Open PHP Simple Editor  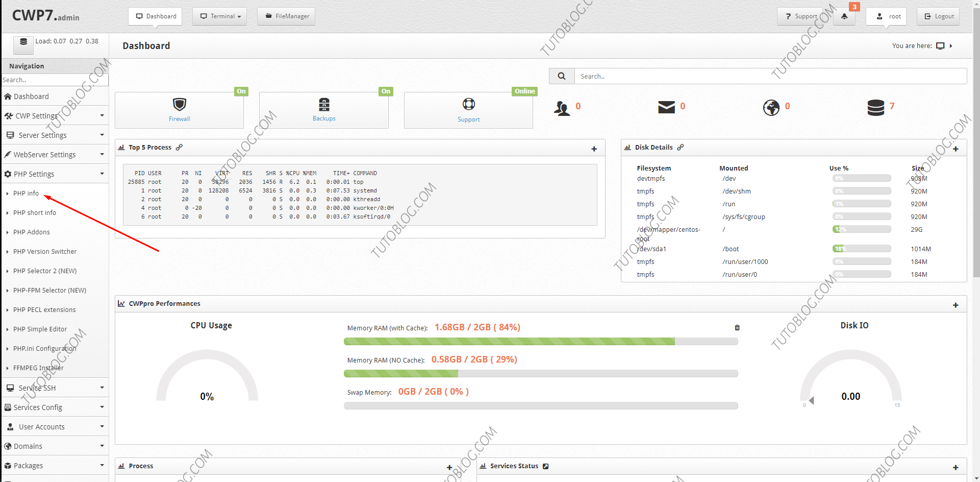click(40, 329)
